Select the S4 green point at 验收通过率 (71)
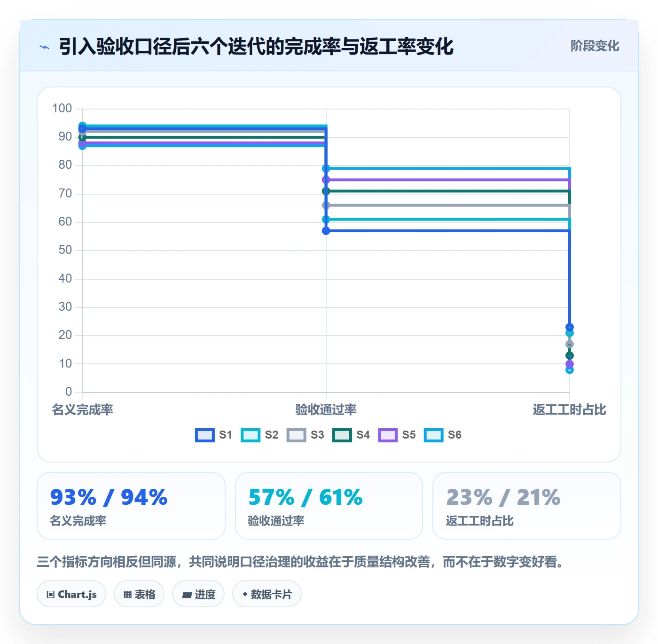This screenshot has width=658, height=644. (326, 191)
